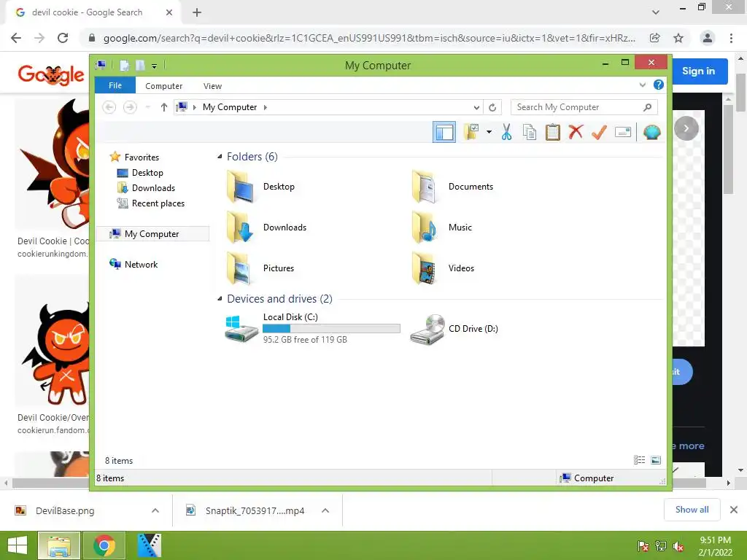The width and height of the screenshot is (747, 560).
Task: Click the orange checkmark Properties icon
Action: tap(599, 132)
